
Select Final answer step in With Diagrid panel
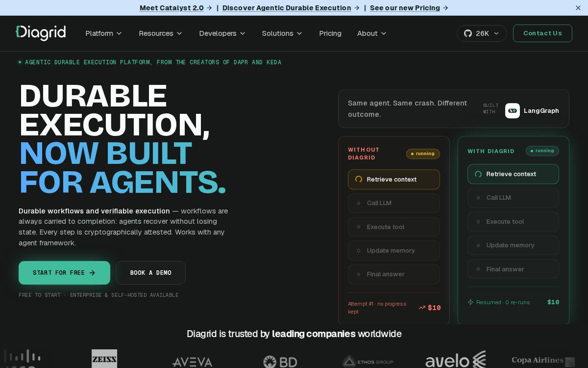click(x=513, y=269)
